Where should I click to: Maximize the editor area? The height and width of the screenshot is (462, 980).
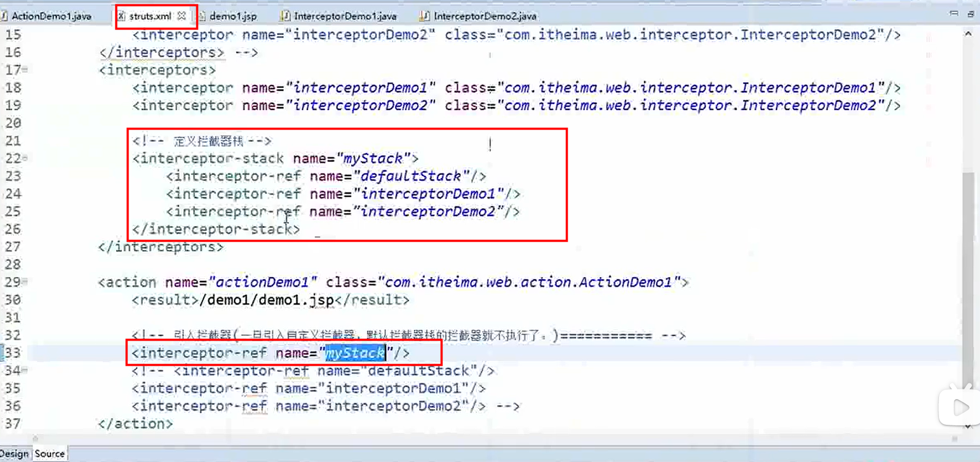pyautogui.click(x=971, y=14)
